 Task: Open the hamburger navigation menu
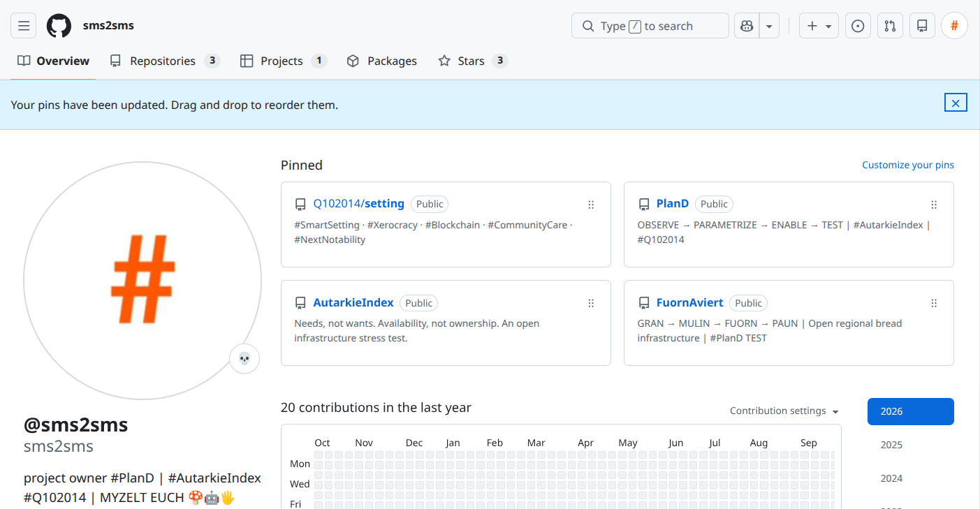24,26
